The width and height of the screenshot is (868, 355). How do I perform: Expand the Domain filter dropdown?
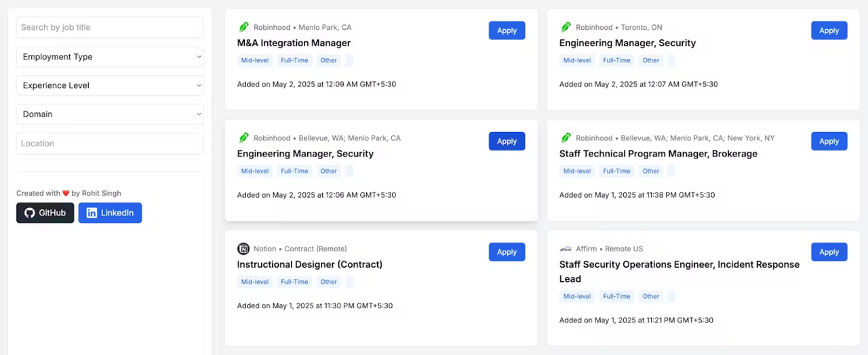[110, 114]
